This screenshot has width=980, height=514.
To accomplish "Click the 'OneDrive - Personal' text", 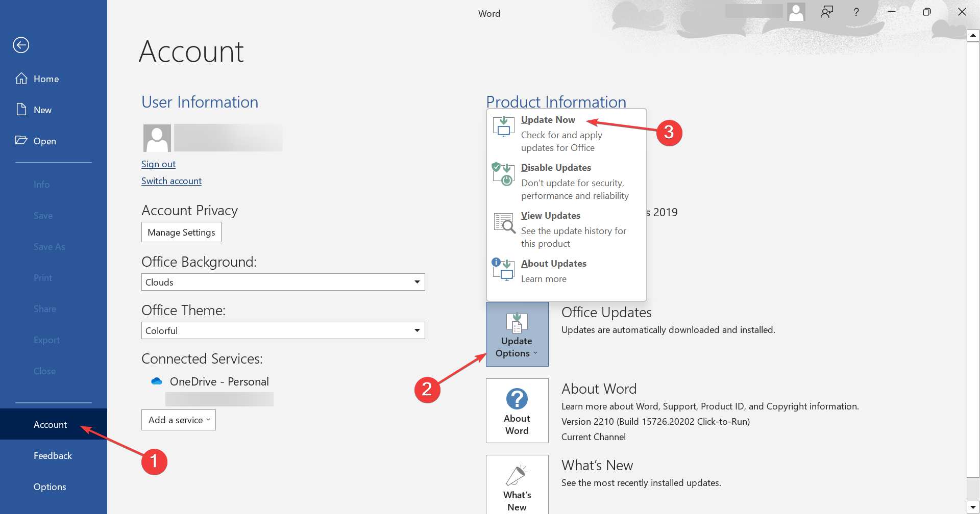I will [x=219, y=381].
